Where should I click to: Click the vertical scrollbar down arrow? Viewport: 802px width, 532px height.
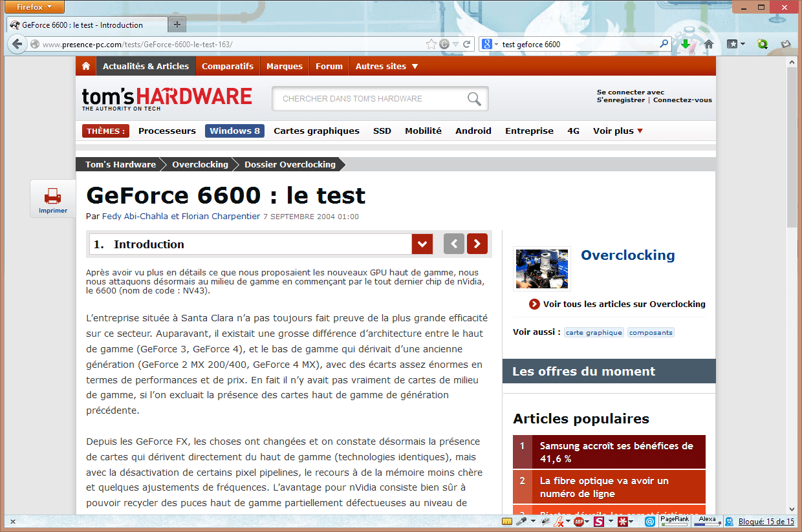tap(792, 509)
